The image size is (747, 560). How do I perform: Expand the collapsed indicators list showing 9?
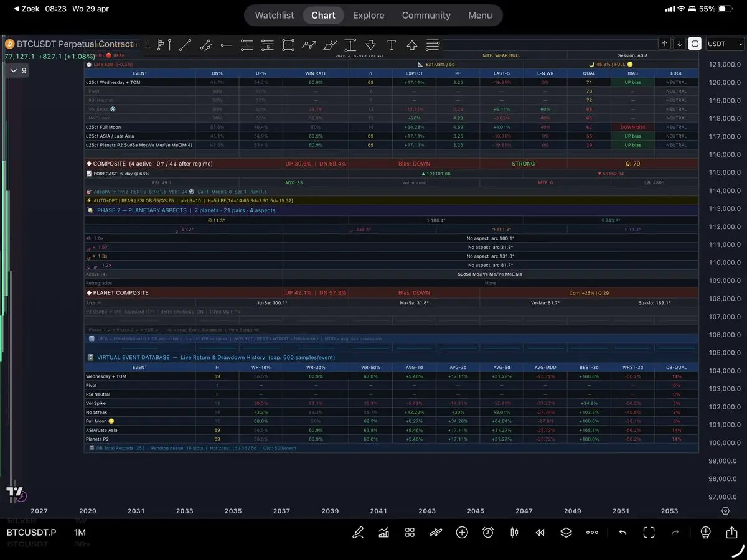point(17,71)
